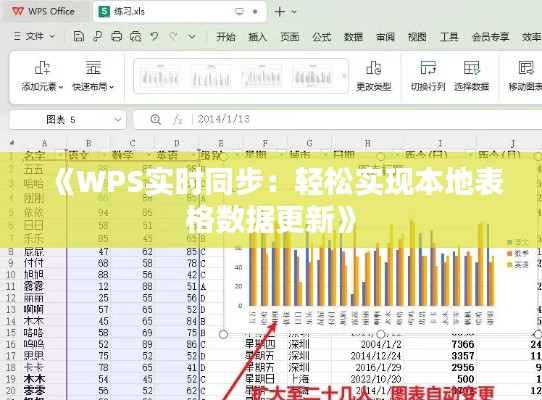
Task: Click the 移动图表 move chart button
Action: click(x=525, y=76)
